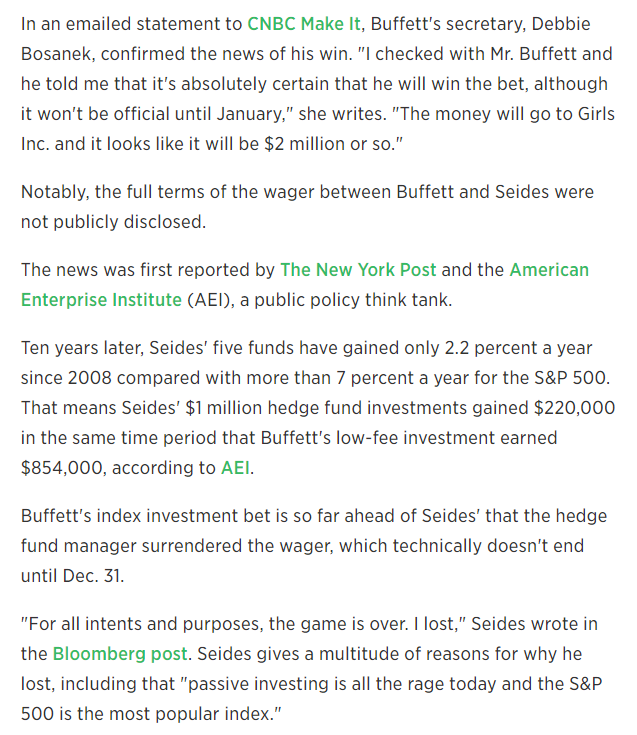Click the paragraph starting 'Buffett's index investment bet'
This screenshot has width=637, height=735.
pyautogui.click(x=316, y=546)
